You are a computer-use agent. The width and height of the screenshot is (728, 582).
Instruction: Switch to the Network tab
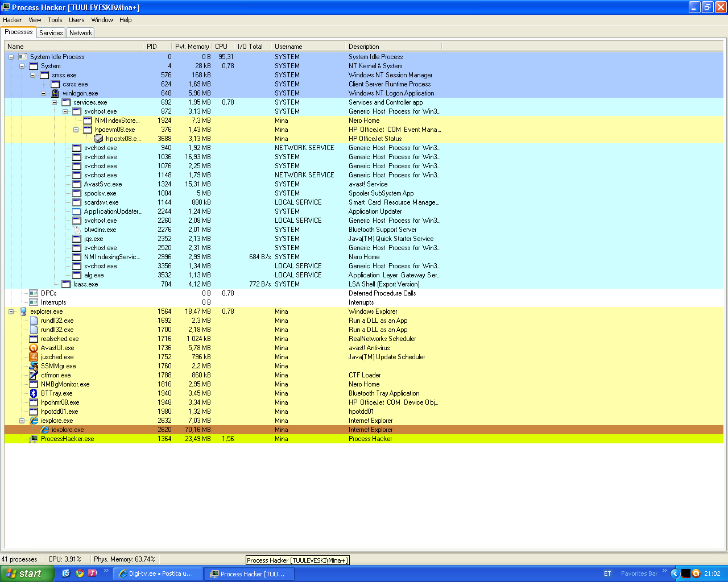click(x=80, y=33)
